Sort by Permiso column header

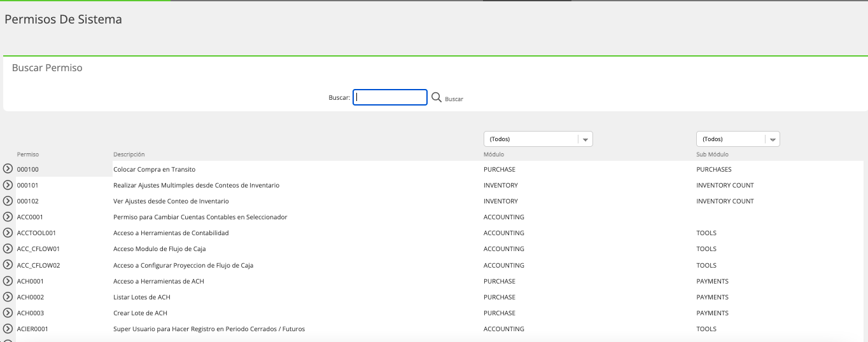[28, 154]
